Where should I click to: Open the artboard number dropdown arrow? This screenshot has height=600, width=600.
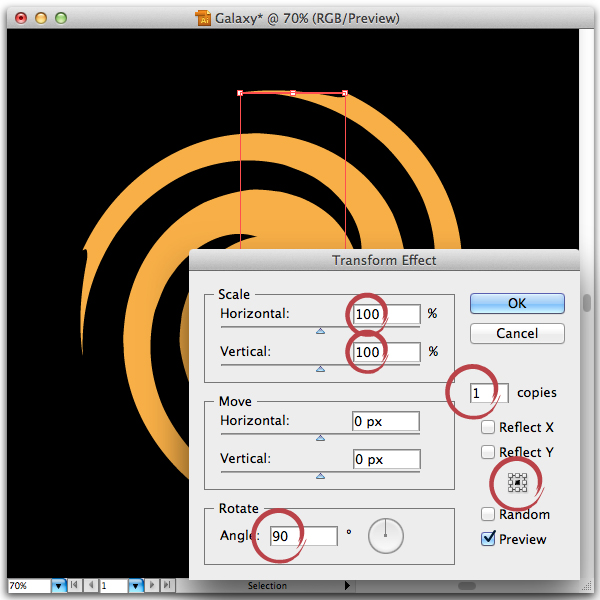click(135, 585)
